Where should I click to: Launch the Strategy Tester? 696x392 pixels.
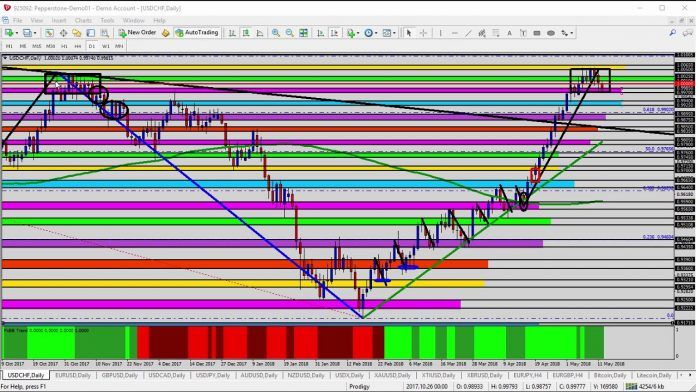104,33
